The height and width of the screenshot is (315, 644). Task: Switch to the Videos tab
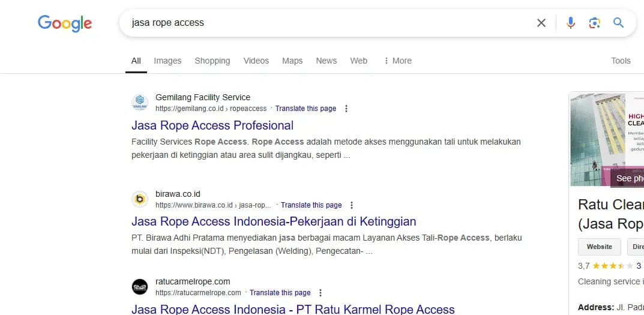[256, 61]
